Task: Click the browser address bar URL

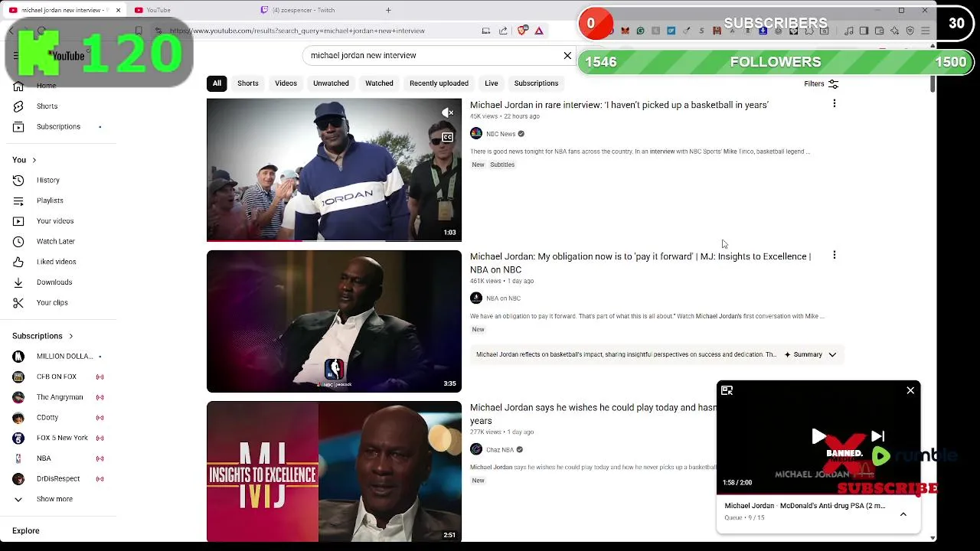Action: (297, 31)
